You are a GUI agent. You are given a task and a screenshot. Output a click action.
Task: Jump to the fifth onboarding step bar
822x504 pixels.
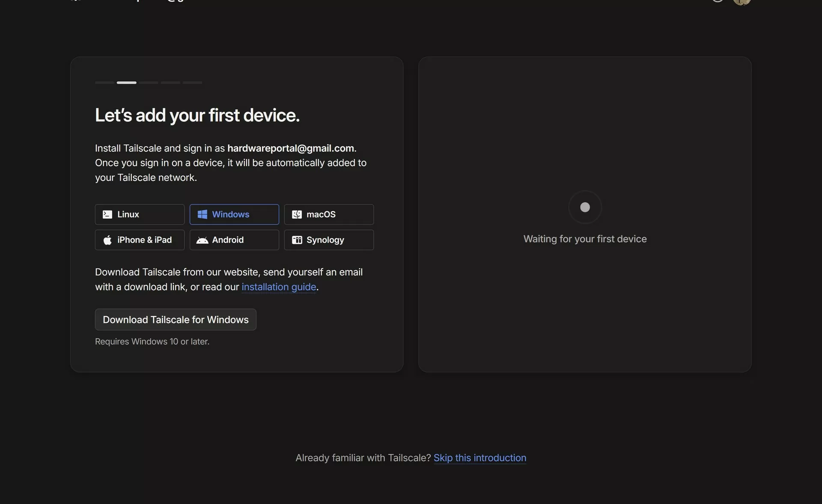point(192,82)
